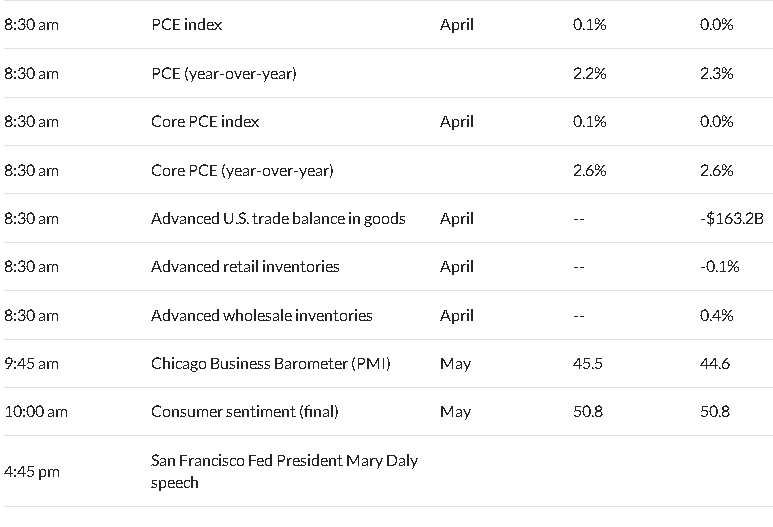This screenshot has height=527, width=773.
Task: Open the Core PCE index entry
Action: (205, 122)
